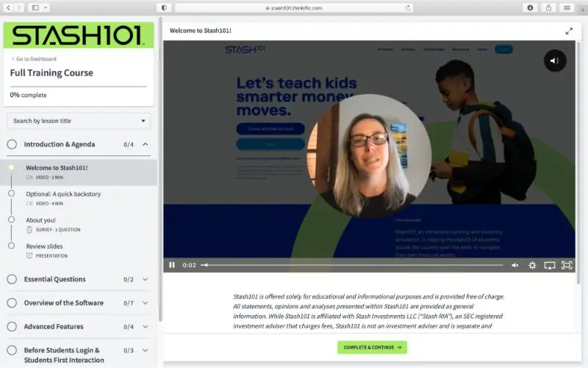This screenshot has height=368, width=588.
Task: Toggle the Overview of the Software completion circle
Action: coord(12,303)
